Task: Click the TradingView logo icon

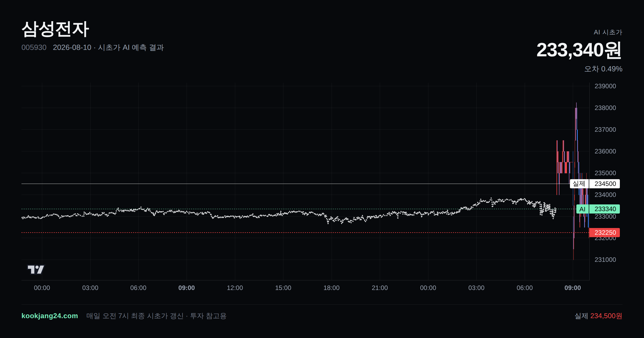Action: click(36, 270)
